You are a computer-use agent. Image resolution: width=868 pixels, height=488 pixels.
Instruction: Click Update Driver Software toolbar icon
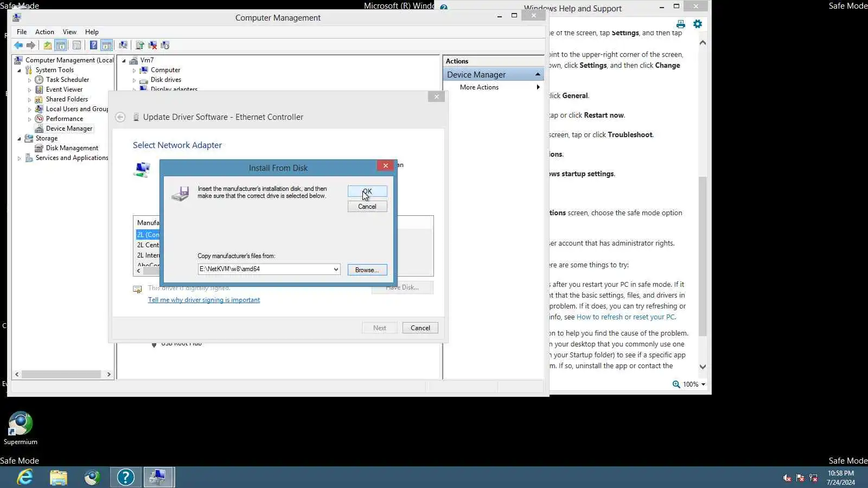pyautogui.click(x=140, y=46)
